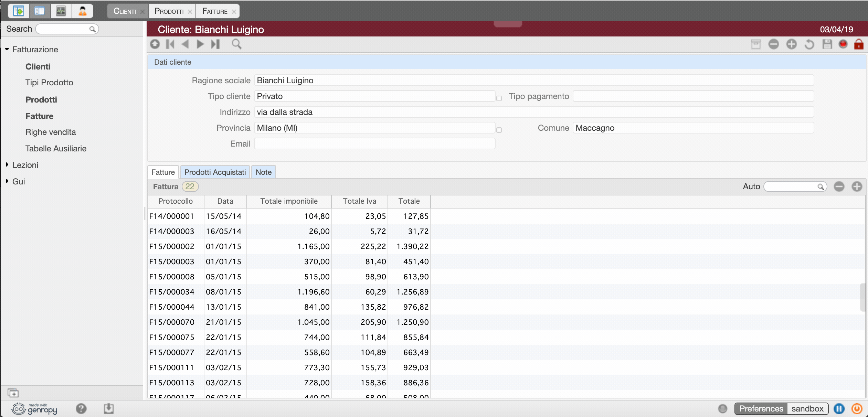Jump to the first record
Image resolution: width=868 pixels, height=417 pixels.
pos(170,44)
